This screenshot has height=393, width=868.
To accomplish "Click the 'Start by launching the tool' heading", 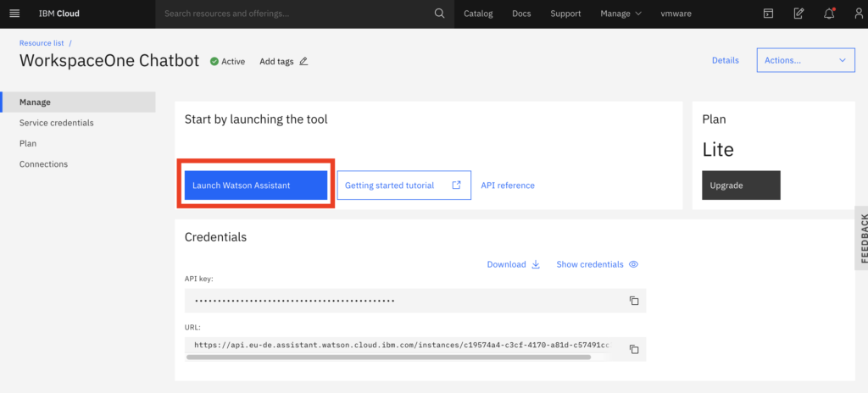I will 256,119.
